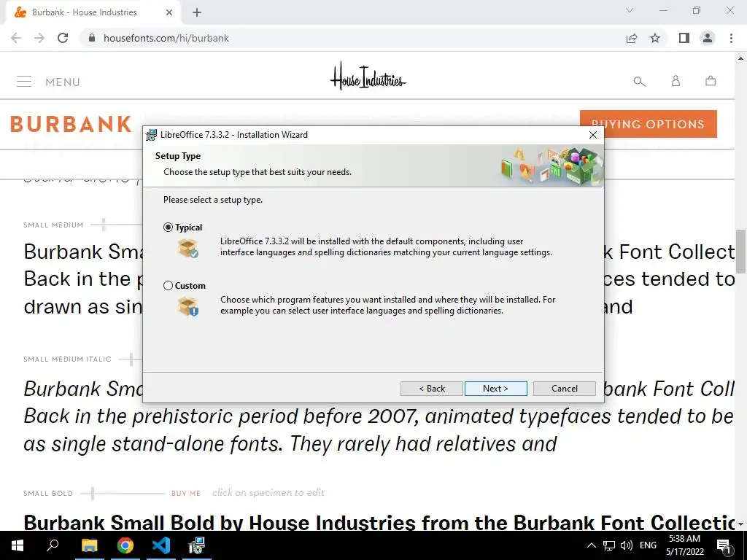Screen dimensions: 747x560
Task: Click the MENU label on House Industries
Action: pos(63,82)
